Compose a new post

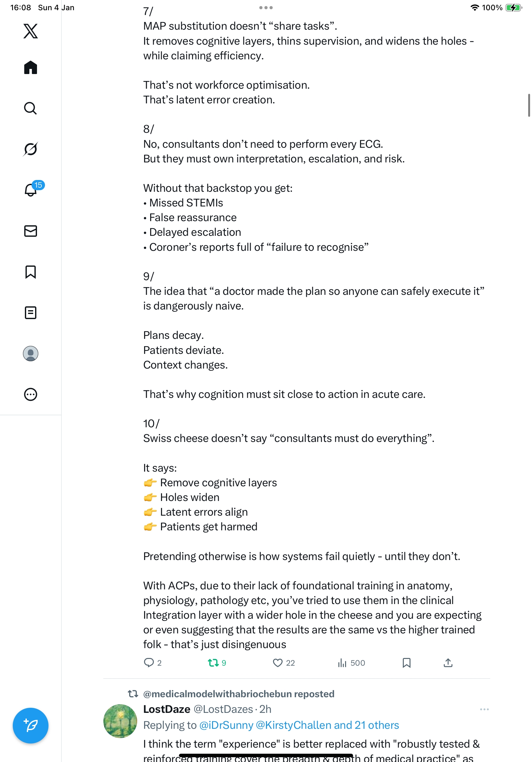31,726
